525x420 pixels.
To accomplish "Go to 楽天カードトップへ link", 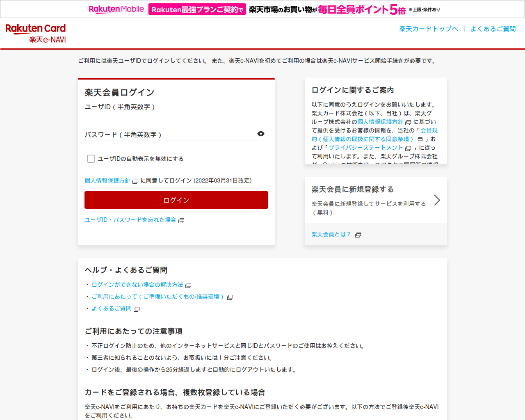I will pyautogui.click(x=429, y=29).
